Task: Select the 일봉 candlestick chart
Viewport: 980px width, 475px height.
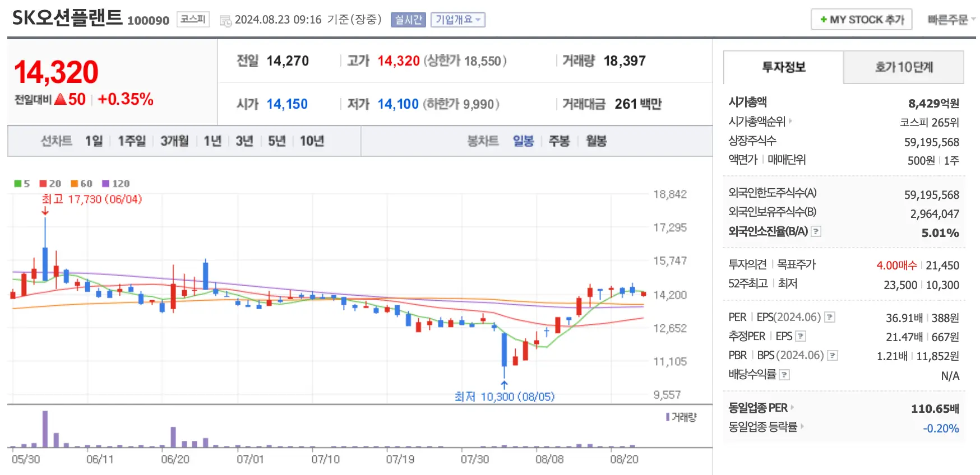Action: click(x=523, y=141)
